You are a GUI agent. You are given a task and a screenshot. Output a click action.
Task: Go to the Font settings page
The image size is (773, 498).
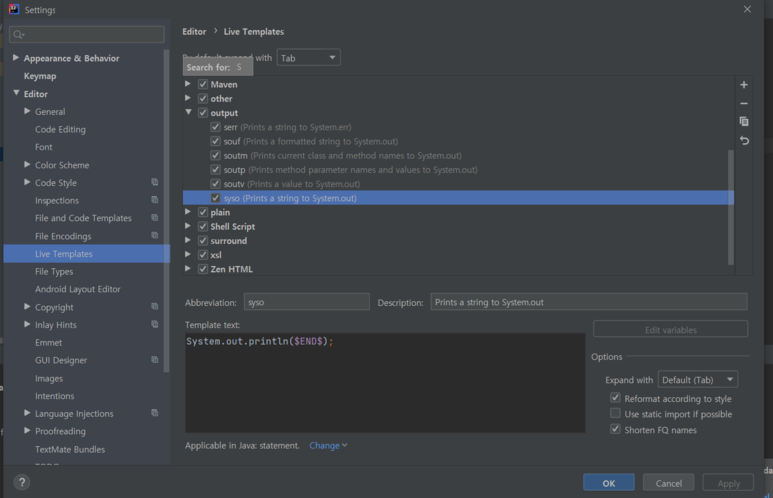pyautogui.click(x=43, y=147)
